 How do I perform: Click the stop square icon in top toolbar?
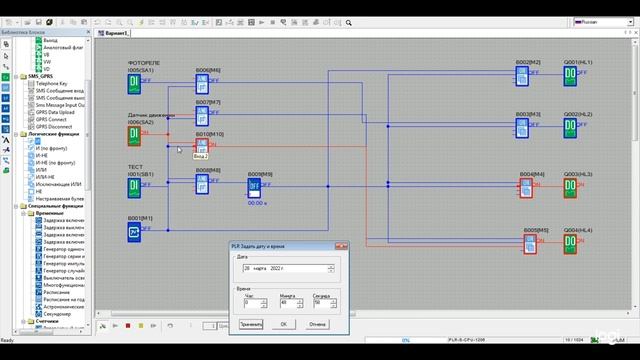(x=272, y=22)
